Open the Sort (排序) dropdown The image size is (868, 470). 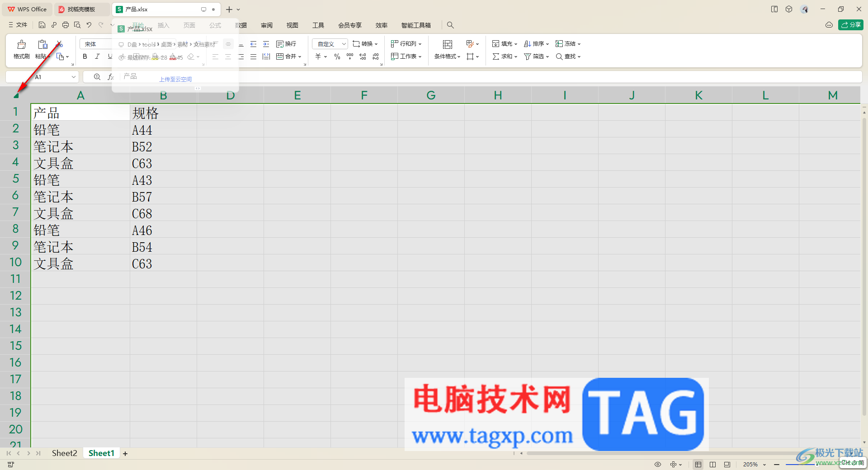[536, 44]
